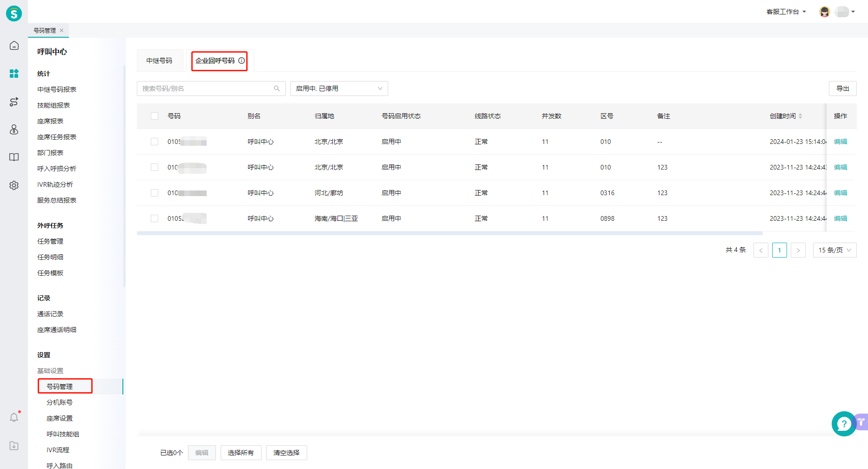Go to next page arrow

click(x=798, y=250)
